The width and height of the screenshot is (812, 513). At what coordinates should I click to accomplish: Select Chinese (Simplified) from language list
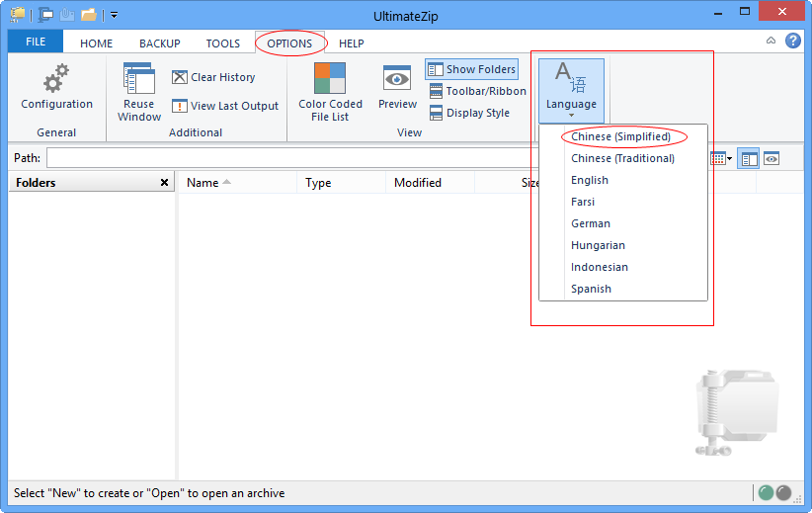pyautogui.click(x=620, y=136)
